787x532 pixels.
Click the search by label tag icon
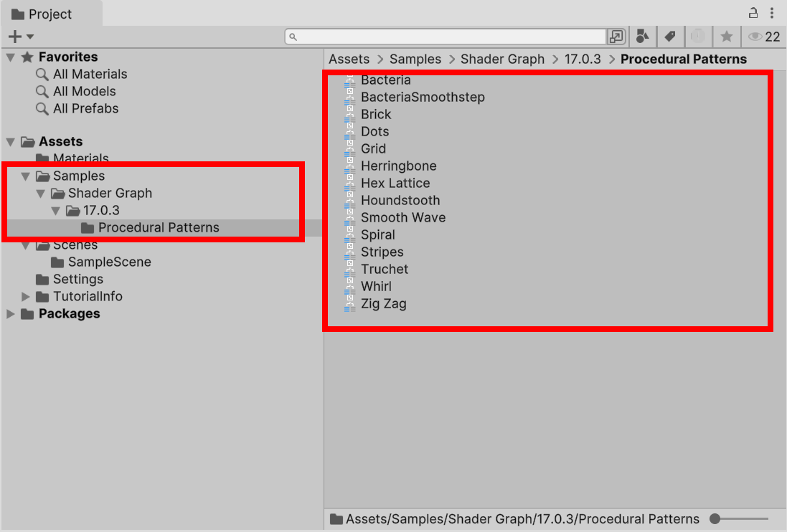point(670,37)
